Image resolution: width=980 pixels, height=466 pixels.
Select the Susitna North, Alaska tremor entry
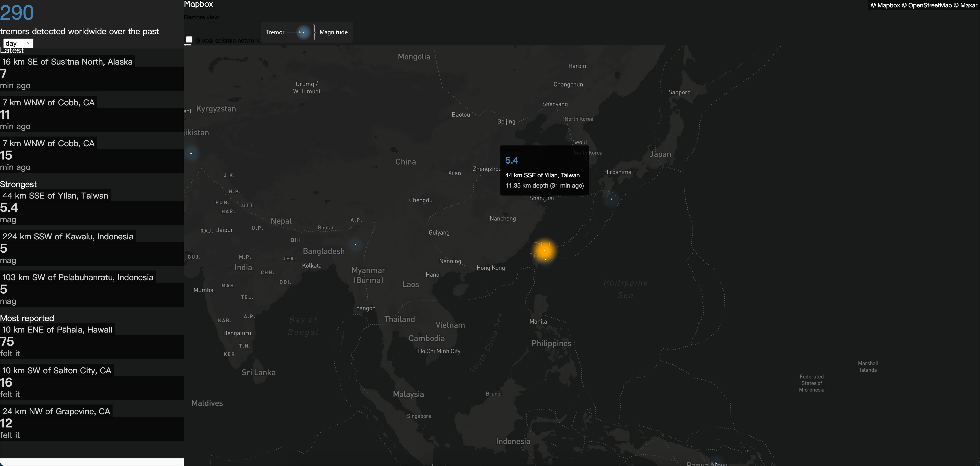point(67,62)
